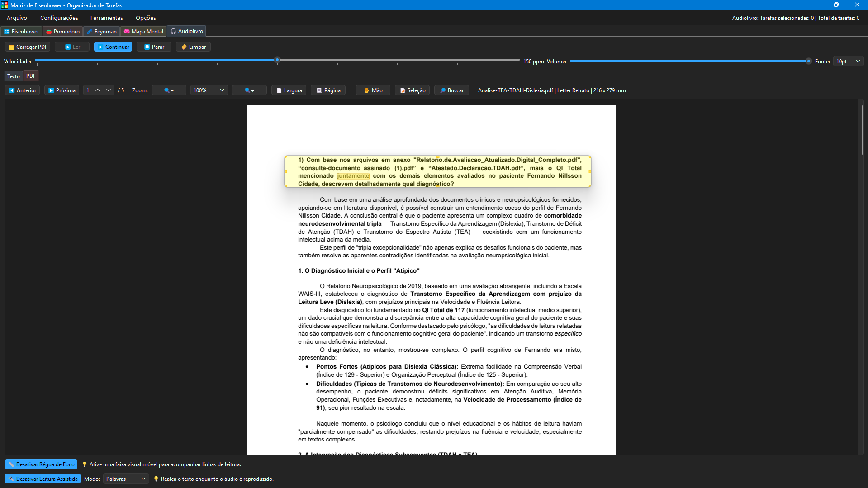Image resolution: width=868 pixels, height=488 pixels.
Task: Zoom in with the magnifier plus button
Action: tap(249, 90)
